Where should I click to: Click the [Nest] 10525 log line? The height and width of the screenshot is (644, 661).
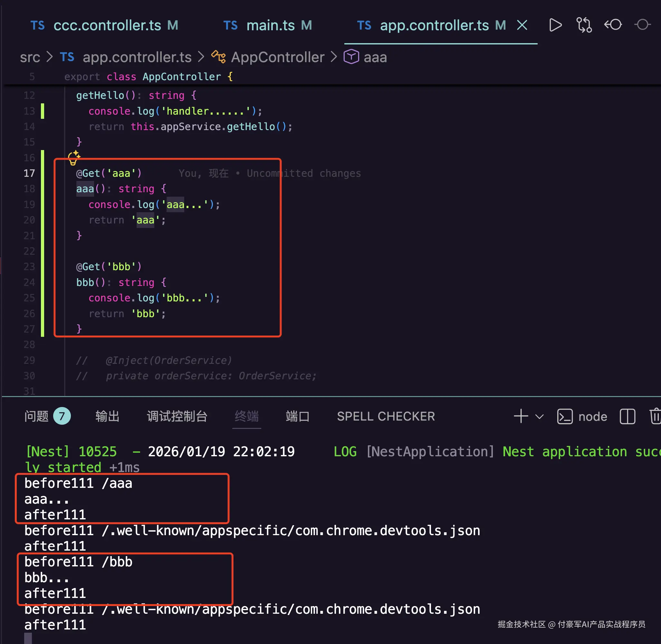tap(343, 452)
